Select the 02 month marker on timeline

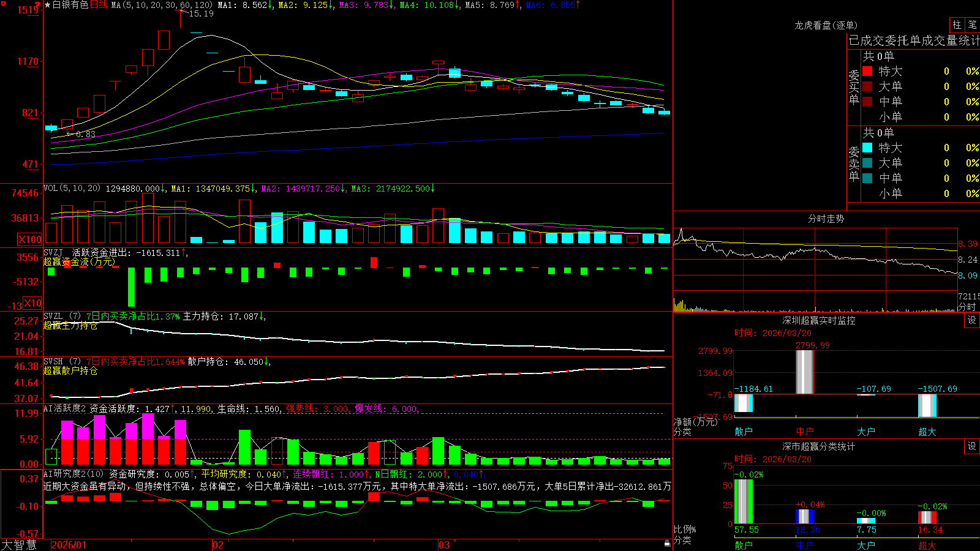click(x=217, y=545)
